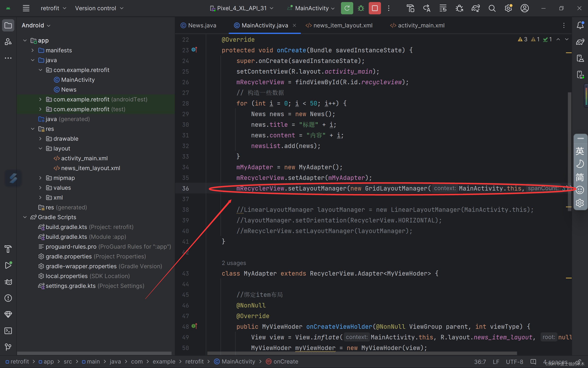Open Resource Manager tool window
Viewport: 588px width, 368px height.
pos(8,42)
